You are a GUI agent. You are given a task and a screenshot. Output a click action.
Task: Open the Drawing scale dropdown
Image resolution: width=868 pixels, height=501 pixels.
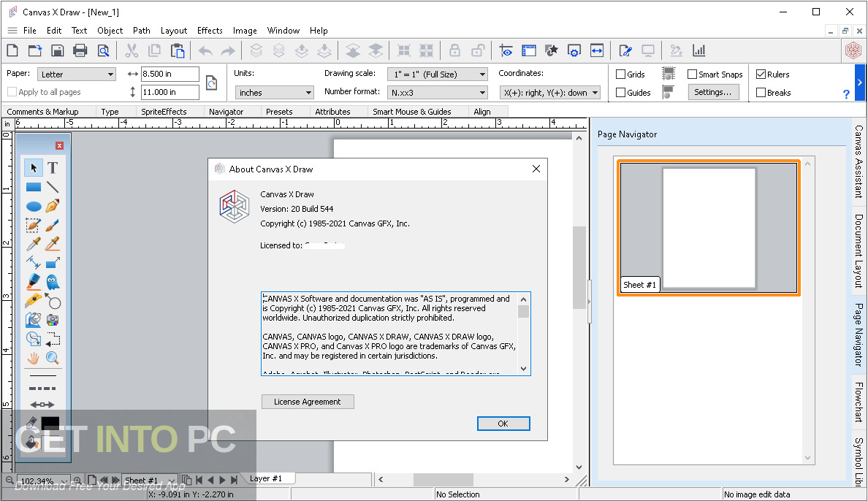(438, 74)
